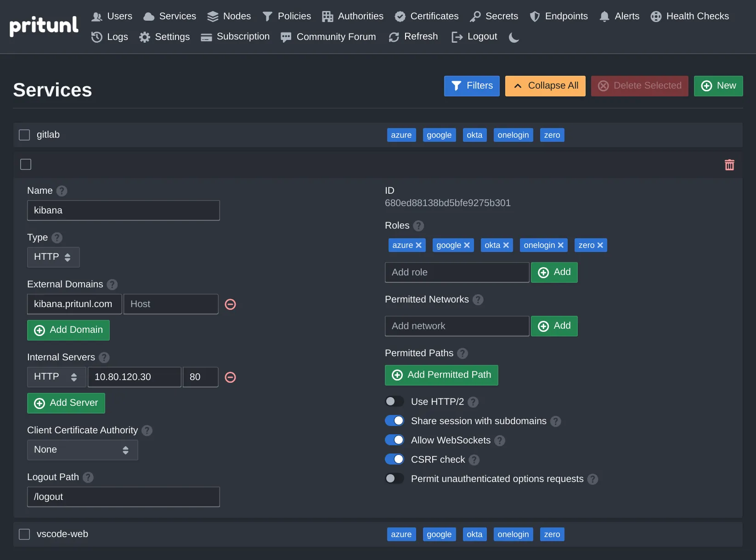The height and width of the screenshot is (560, 756).
Task: Select the gitlab service checkbox
Action: 24,134
